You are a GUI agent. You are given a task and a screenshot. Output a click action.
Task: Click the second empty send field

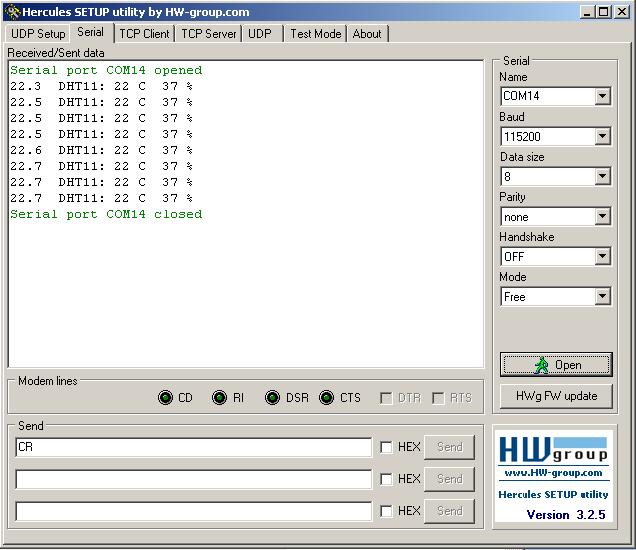[x=193, y=479]
